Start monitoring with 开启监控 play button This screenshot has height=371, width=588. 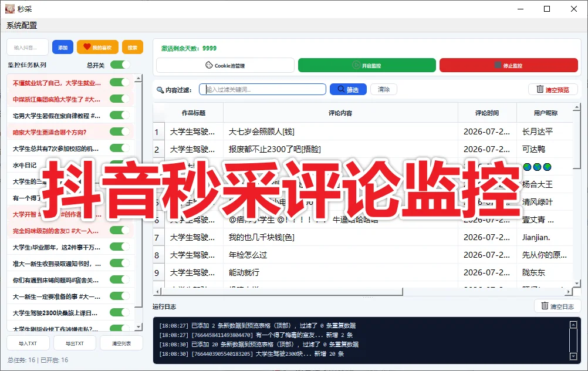pyautogui.click(x=367, y=65)
